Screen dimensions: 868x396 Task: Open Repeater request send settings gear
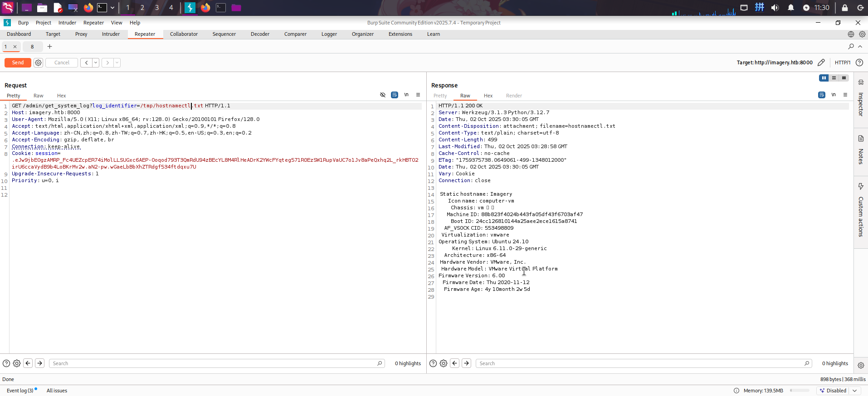[39, 63]
